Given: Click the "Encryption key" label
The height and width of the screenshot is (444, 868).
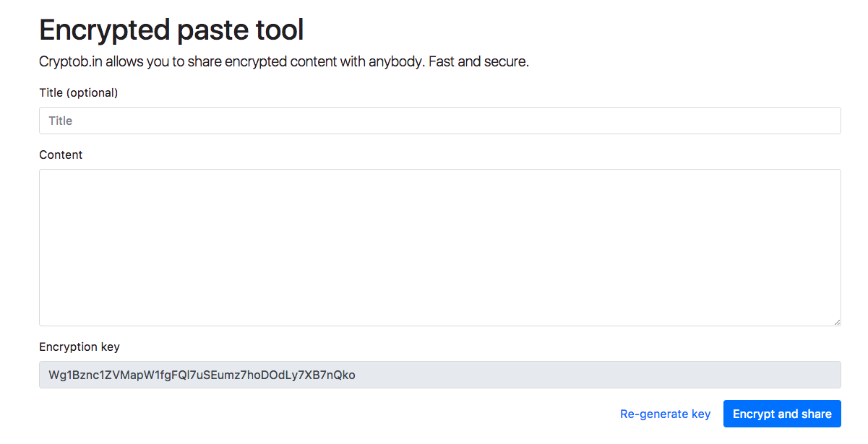Looking at the screenshot, I should pos(80,347).
